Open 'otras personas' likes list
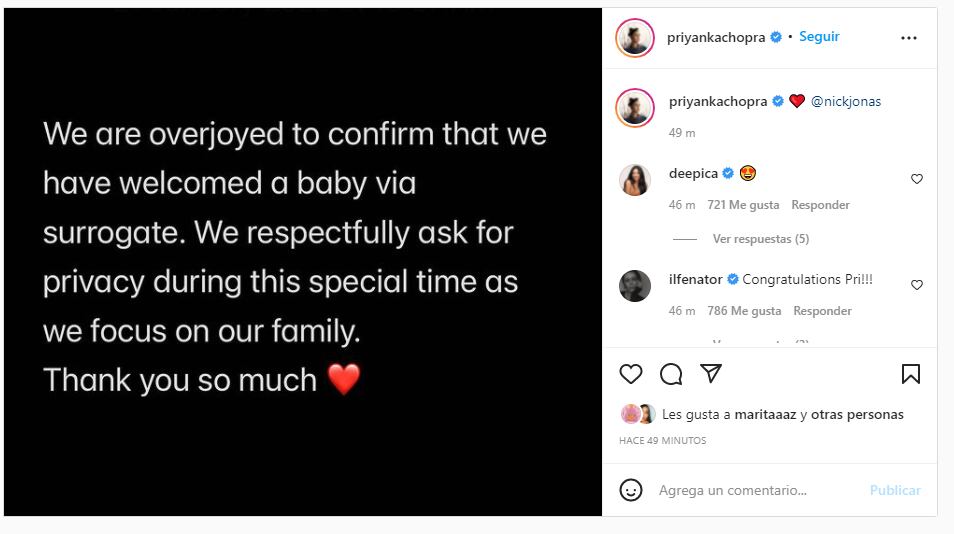The width and height of the screenshot is (954, 534). pos(857,414)
